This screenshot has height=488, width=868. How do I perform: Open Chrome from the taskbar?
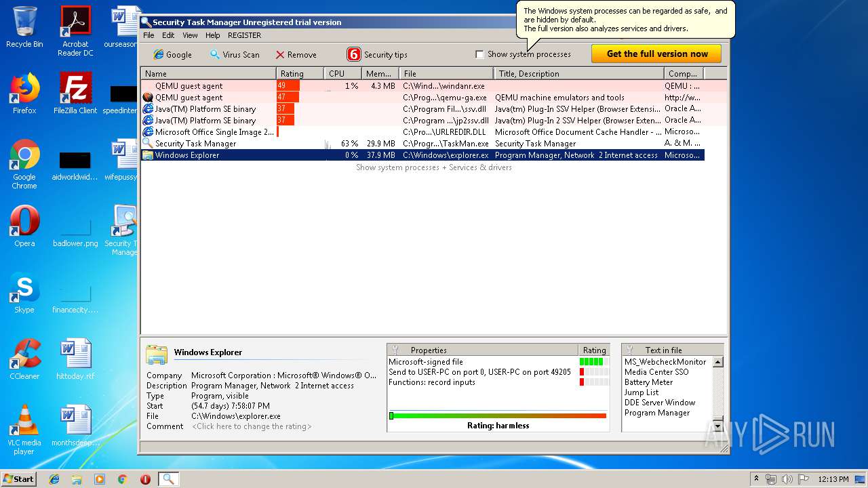pyautogui.click(x=123, y=479)
